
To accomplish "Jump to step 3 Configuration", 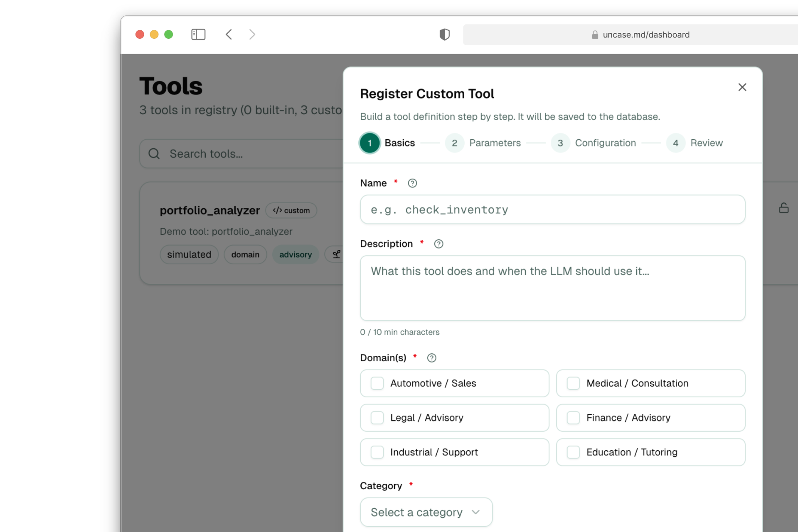I will point(560,143).
